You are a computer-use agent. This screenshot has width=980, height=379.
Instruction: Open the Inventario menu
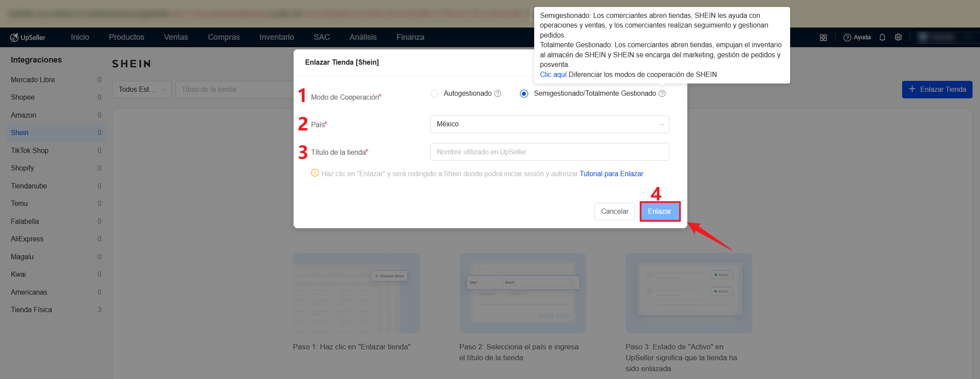(276, 37)
